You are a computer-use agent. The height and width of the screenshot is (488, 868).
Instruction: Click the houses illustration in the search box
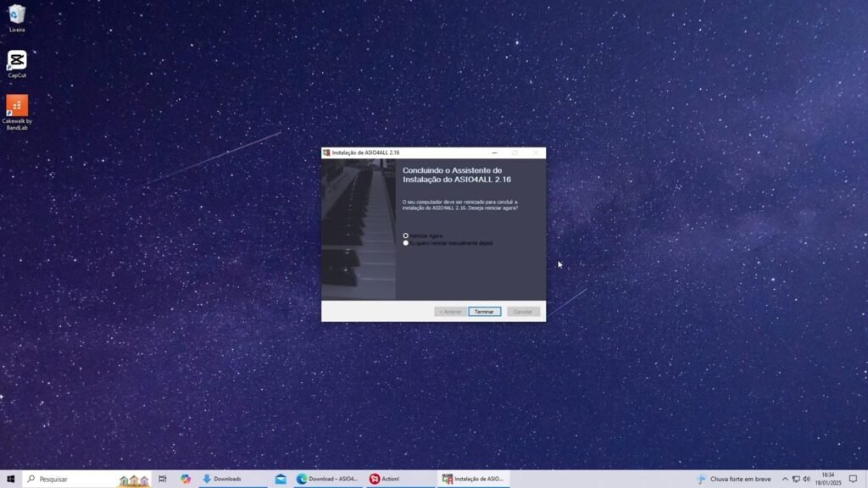coord(135,480)
